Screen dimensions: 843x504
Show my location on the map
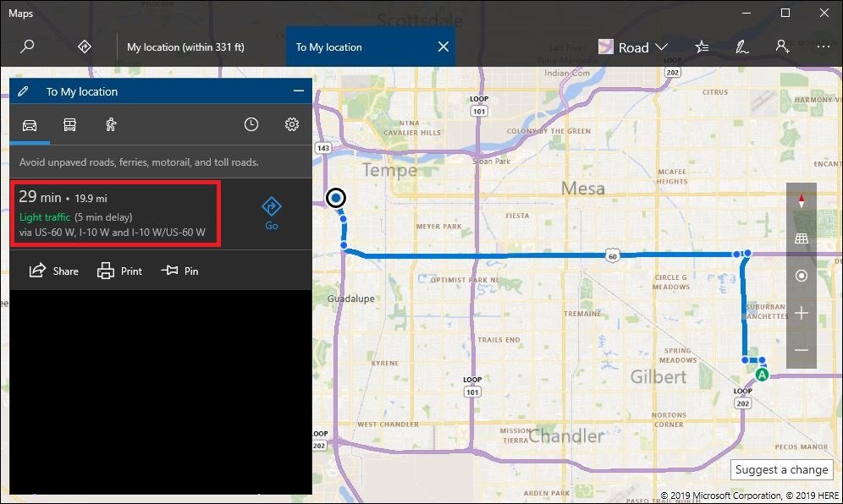(801, 276)
